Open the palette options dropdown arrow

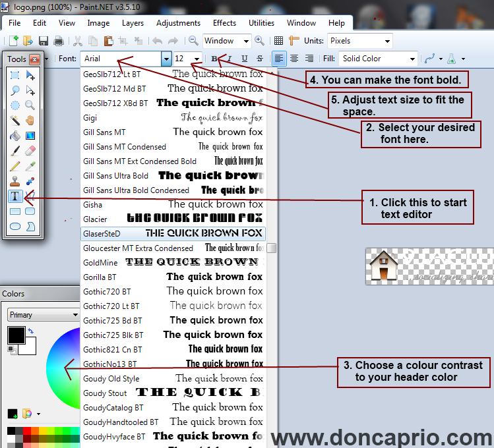(38, 414)
